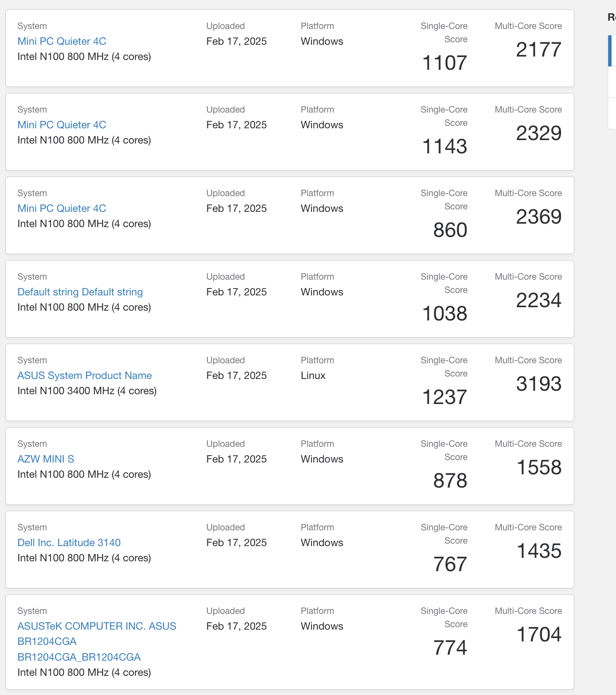Open the ASUS System Product Name link
This screenshot has height=695, width=616.
[84, 376]
